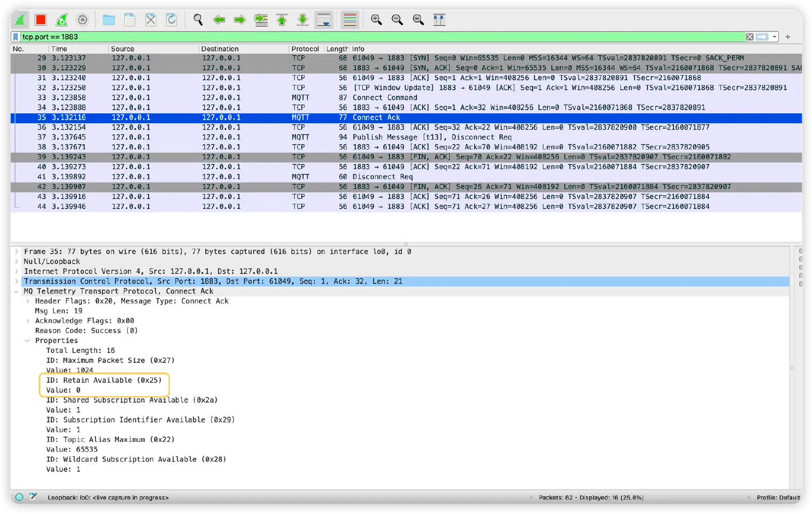Screen dimensions: 812x514
Task: Open expert information status bar icon
Action: tap(19, 497)
